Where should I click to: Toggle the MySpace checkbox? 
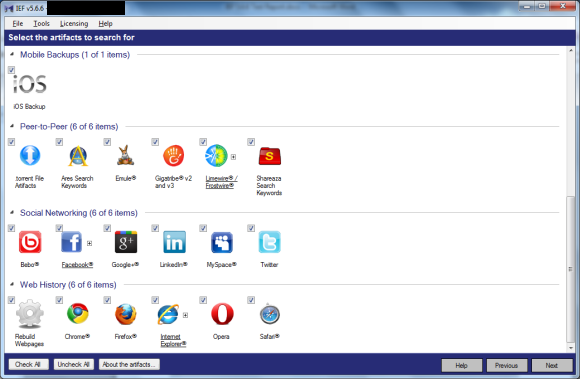click(x=203, y=228)
